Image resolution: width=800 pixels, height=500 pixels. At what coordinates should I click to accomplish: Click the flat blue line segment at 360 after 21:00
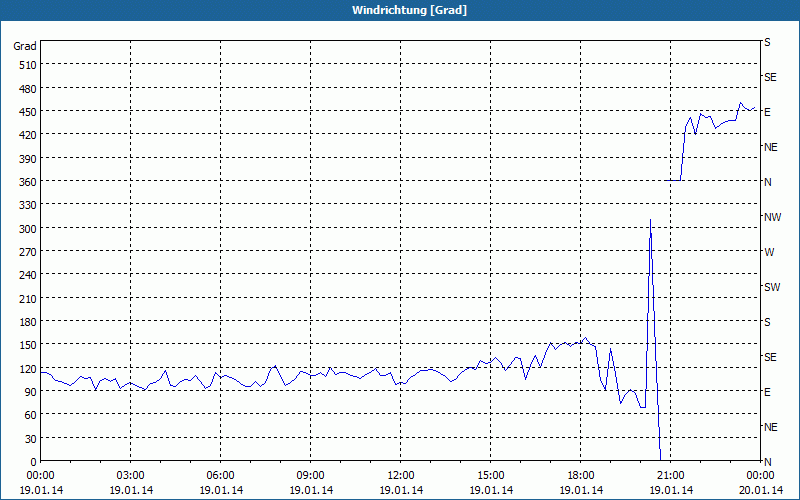coord(673,181)
